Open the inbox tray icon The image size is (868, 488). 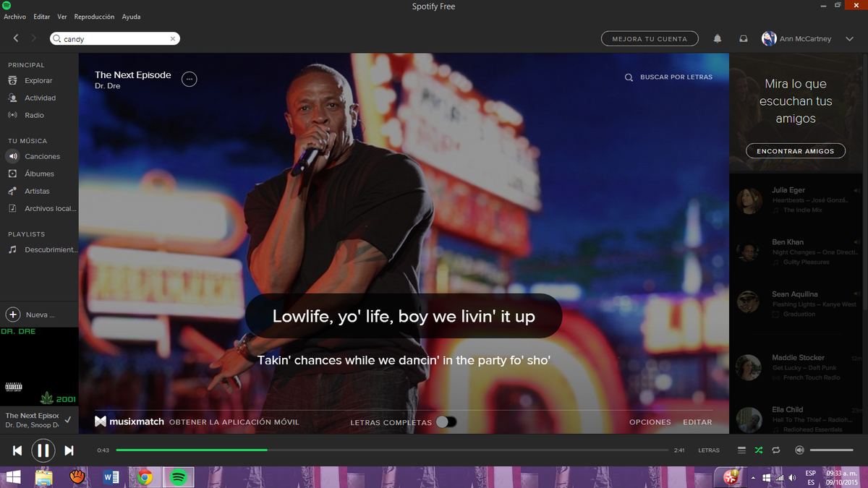tap(743, 39)
